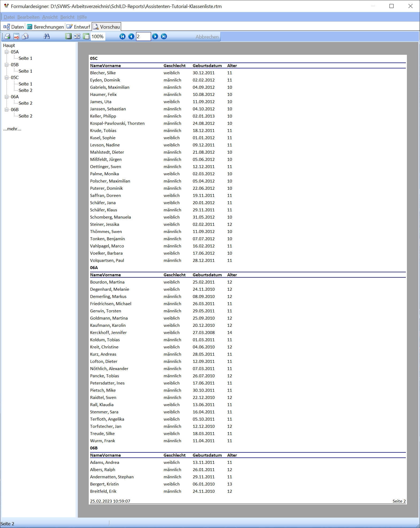Click the Print icon in the preview toolbar
Screen dimensions: 420x528
7,36
